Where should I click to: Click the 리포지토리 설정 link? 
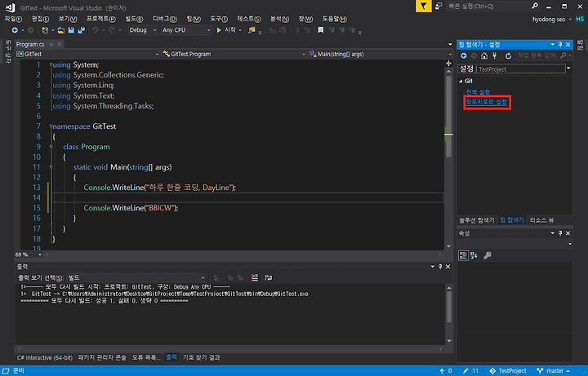(487, 102)
